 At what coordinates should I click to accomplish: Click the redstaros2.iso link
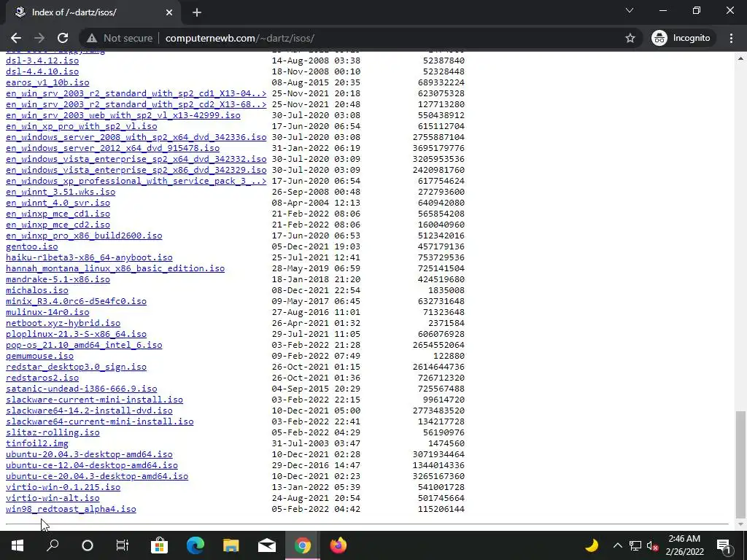click(42, 378)
